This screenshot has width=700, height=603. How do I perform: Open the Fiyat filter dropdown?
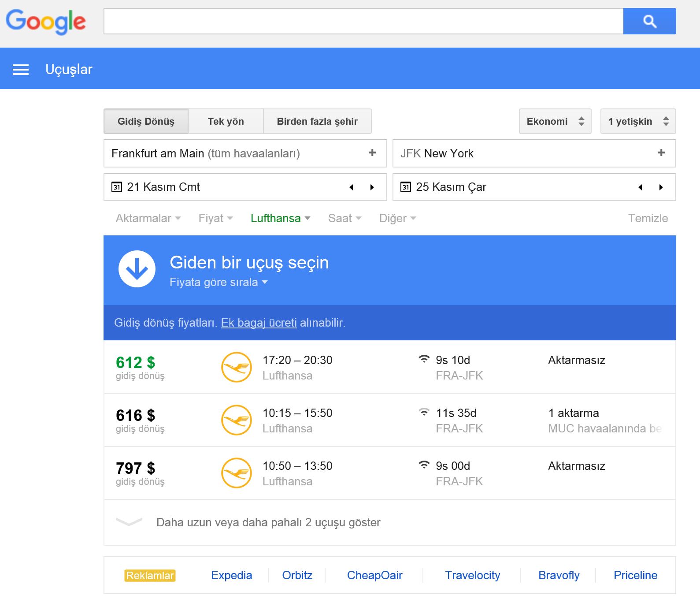(x=216, y=218)
